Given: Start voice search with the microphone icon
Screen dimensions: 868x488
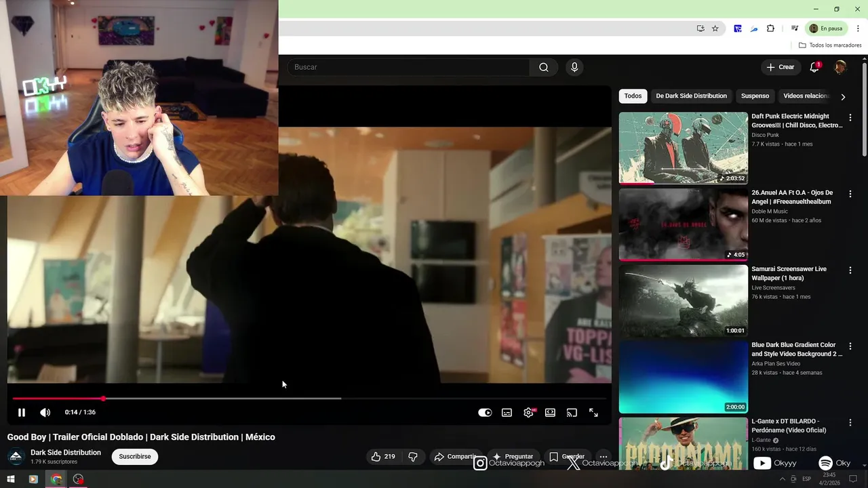Looking at the screenshot, I should (x=574, y=67).
